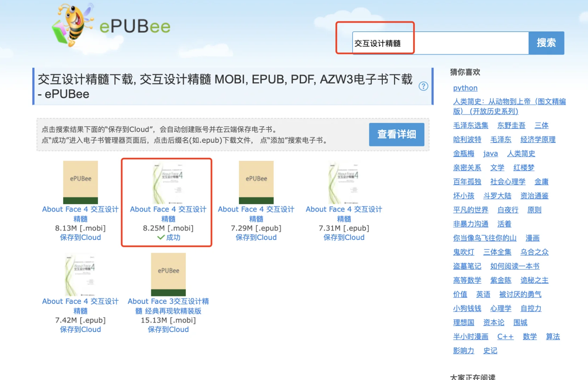Open the C++ link

tap(505, 336)
